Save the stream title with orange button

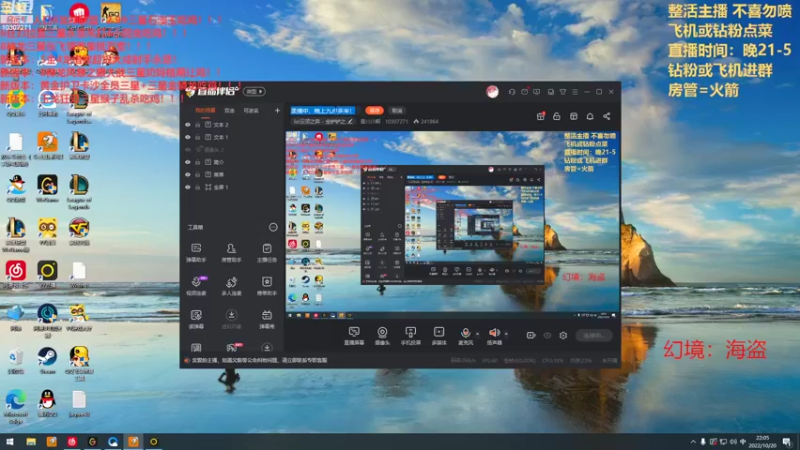pyautogui.click(x=374, y=110)
